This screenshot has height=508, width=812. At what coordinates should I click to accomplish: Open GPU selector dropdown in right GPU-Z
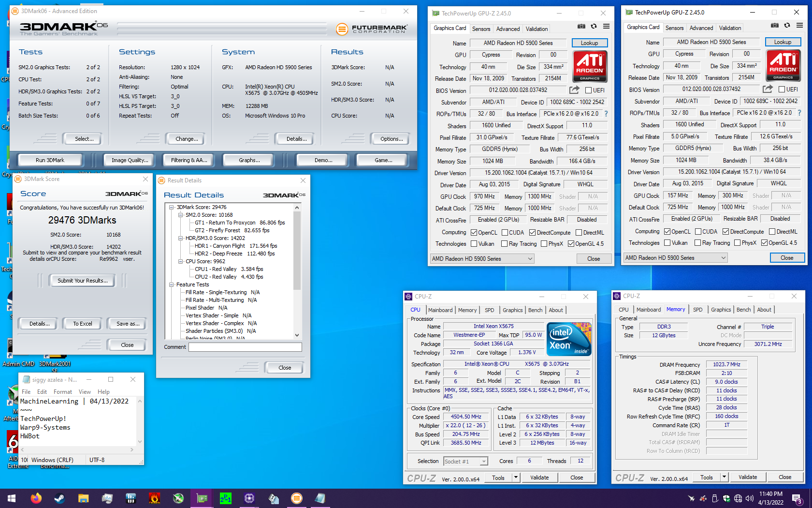(676, 258)
